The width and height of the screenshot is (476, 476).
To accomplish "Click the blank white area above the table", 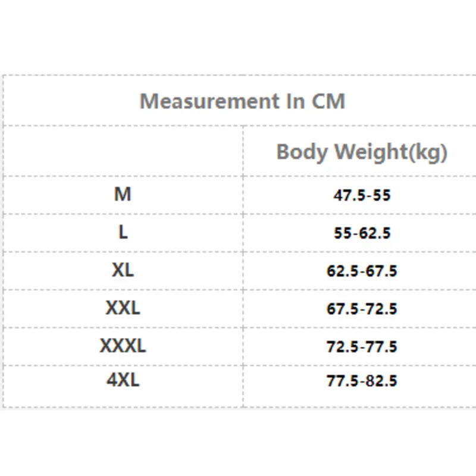I will tap(238, 36).
